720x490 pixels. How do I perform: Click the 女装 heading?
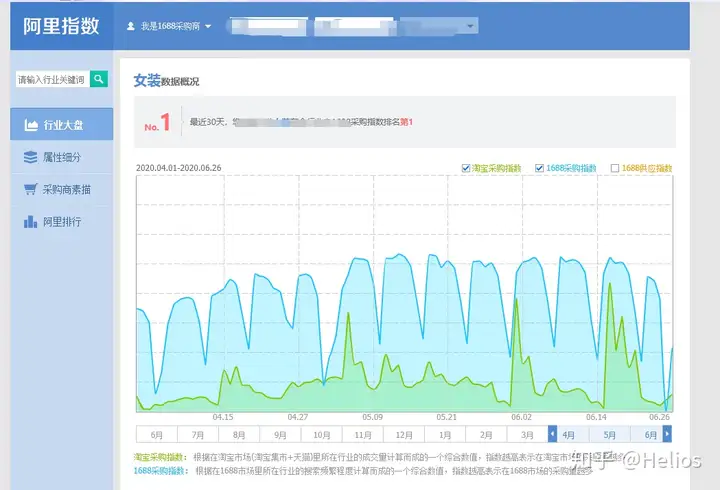(x=146, y=80)
